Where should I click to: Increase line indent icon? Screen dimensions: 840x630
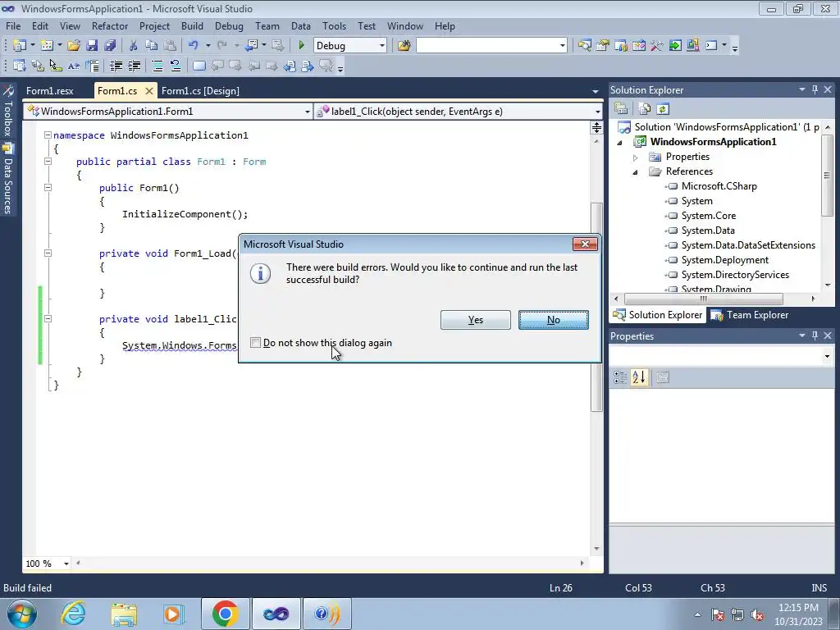point(134,66)
